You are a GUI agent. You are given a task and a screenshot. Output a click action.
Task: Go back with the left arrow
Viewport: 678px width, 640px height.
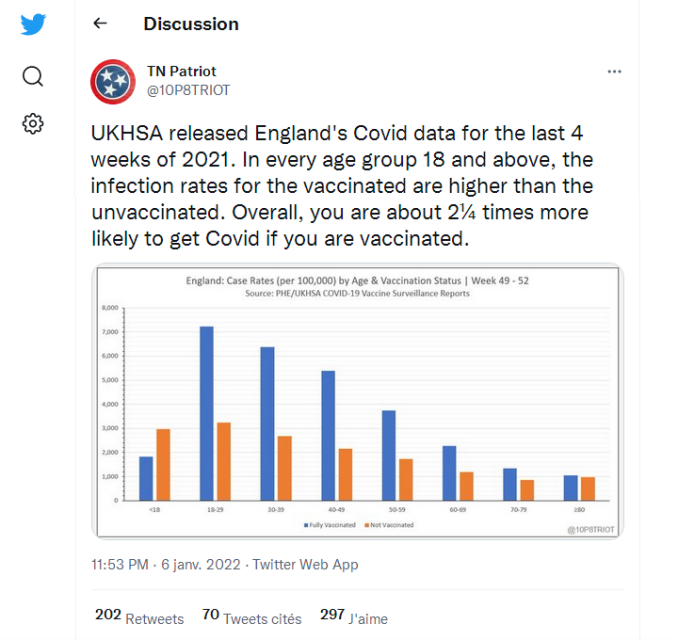[x=100, y=24]
